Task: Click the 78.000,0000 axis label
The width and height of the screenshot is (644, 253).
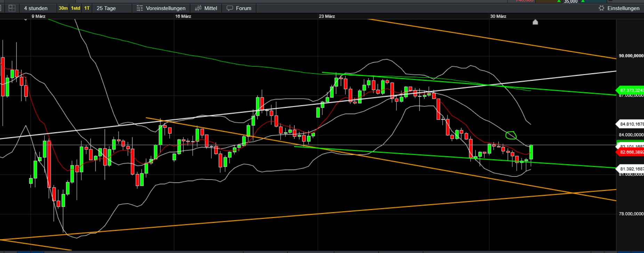Action: (x=631, y=214)
